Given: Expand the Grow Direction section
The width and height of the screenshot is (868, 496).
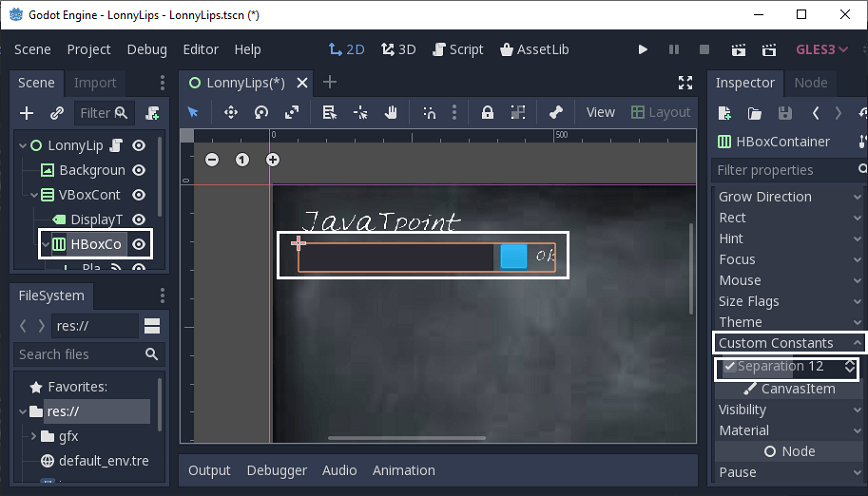Looking at the screenshot, I should click(x=788, y=197).
